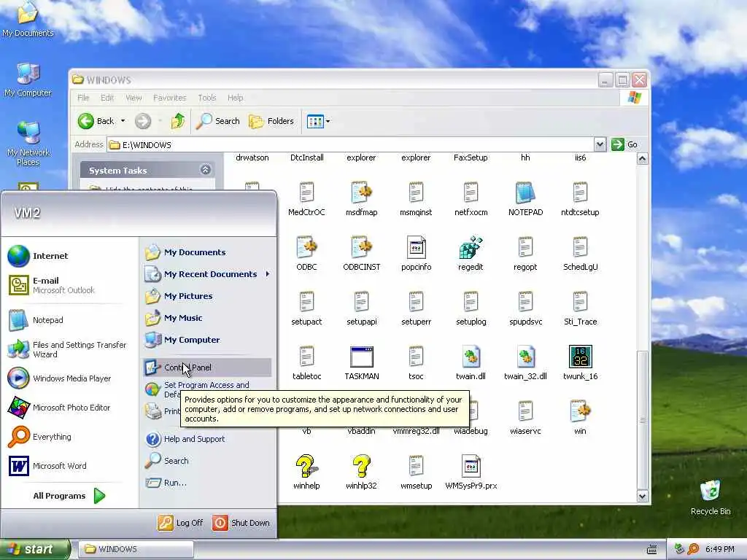Click the Forward navigation arrow

point(142,121)
